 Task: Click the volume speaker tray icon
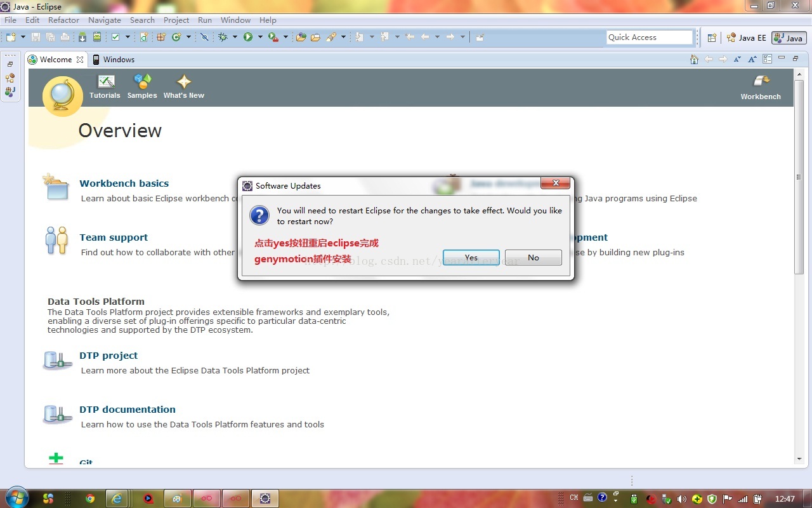[x=682, y=498]
